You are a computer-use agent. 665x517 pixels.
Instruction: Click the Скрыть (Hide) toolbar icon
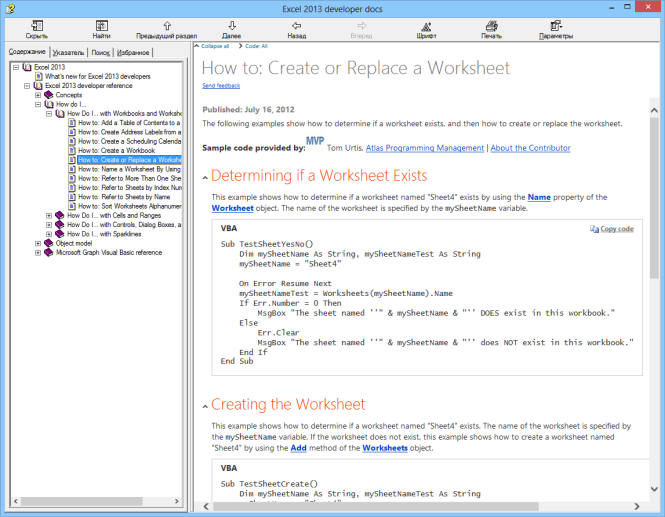click(x=37, y=25)
